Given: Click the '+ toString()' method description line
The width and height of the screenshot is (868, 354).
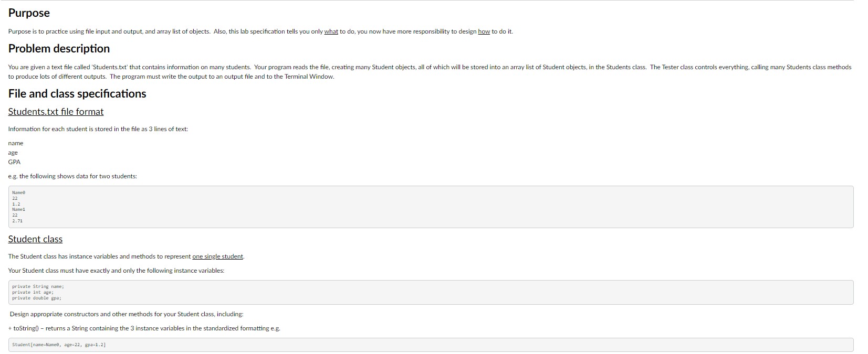Looking at the screenshot, I should (144, 328).
